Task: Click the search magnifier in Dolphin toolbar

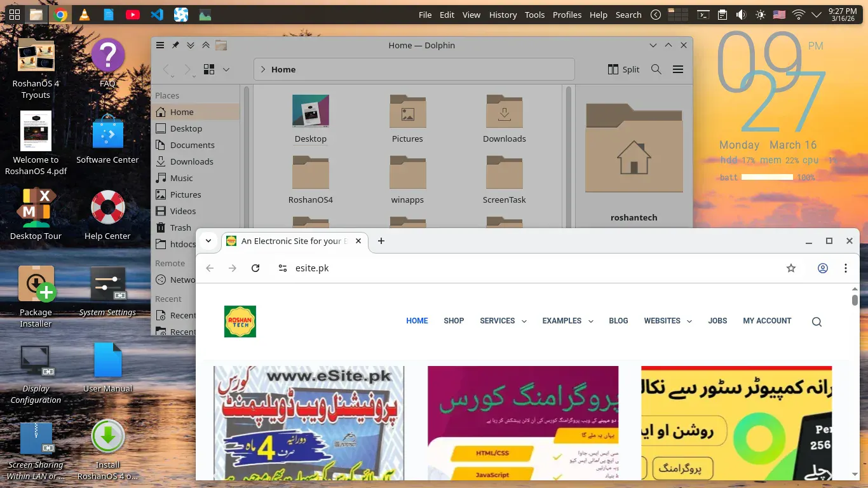Action: click(x=656, y=69)
